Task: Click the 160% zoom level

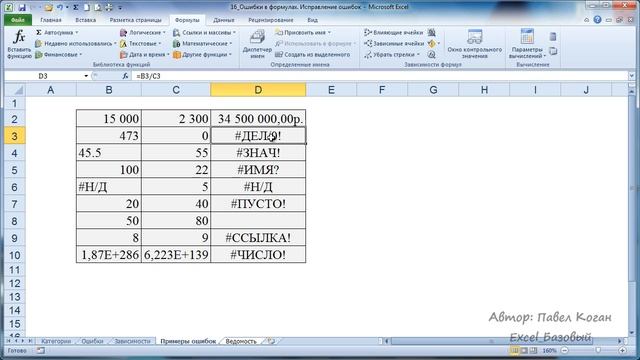Action: pyautogui.click(x=549, y=351)
